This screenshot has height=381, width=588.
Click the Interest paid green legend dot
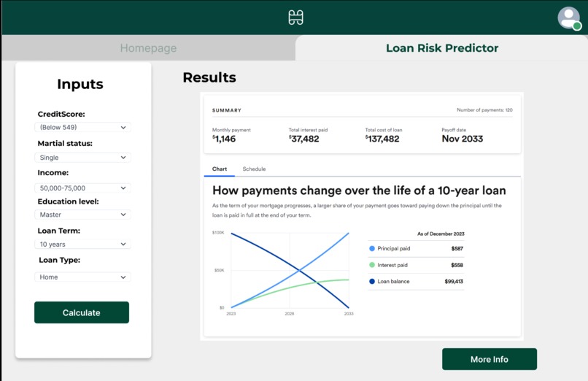[x=372, y=265]
